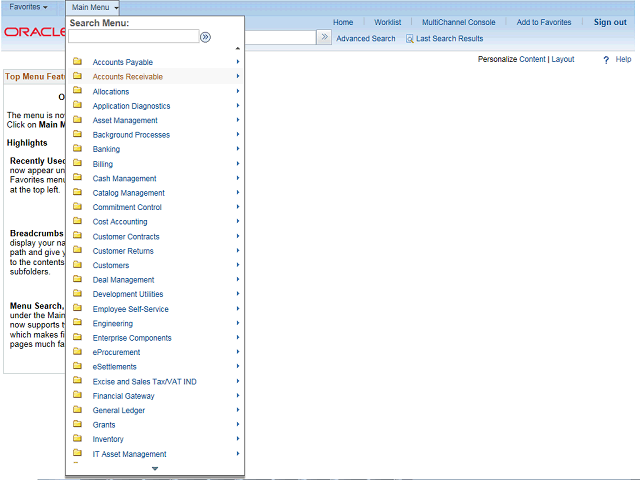
Task: Expand the Enterprise Components submenu arrow
Action: point(238,337)
